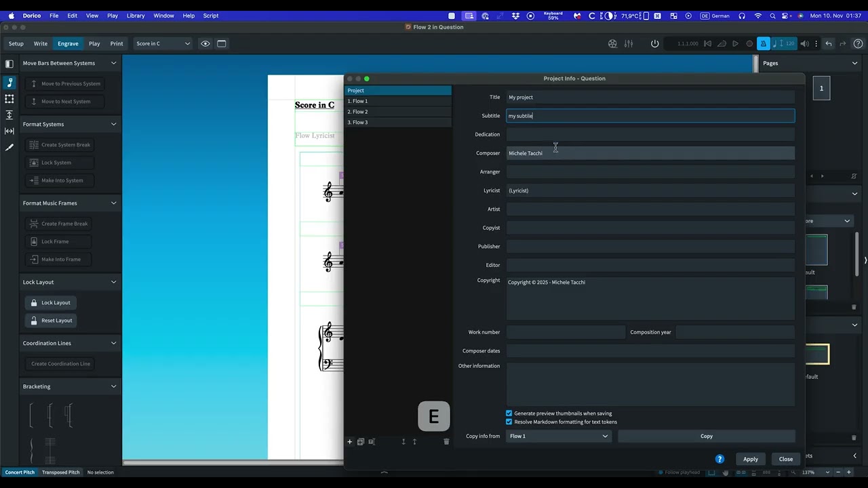Switch to Setup mode
The height and width of the screenshot is (488, 868).
[16, 43]
